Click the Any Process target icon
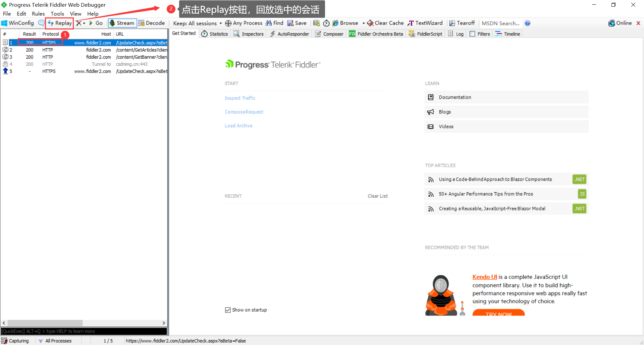Image resolution: width=644 pixels, height=345 pixels. [228, 23]
